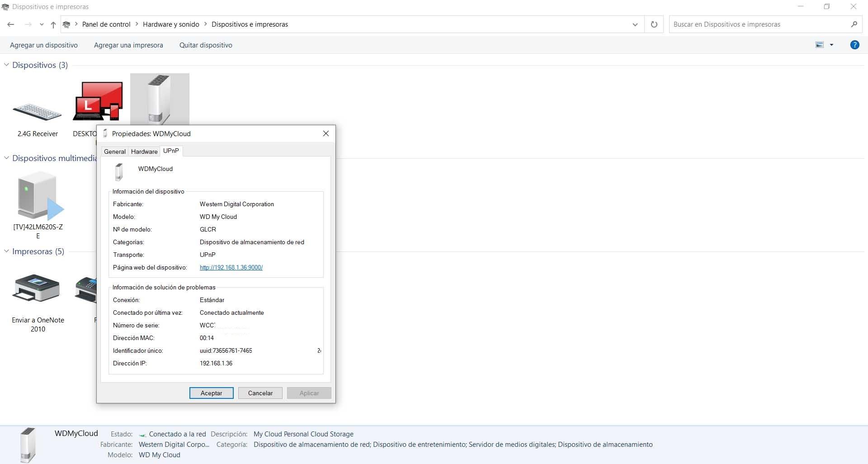Image resolution: width=868 pixels, height=464 pixels.
Task: Switch to the Hardware tab
Action: point(144,152)
